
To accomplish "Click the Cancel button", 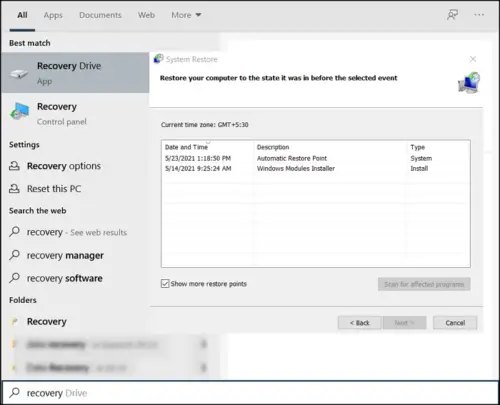I will [x=455, y=323].
